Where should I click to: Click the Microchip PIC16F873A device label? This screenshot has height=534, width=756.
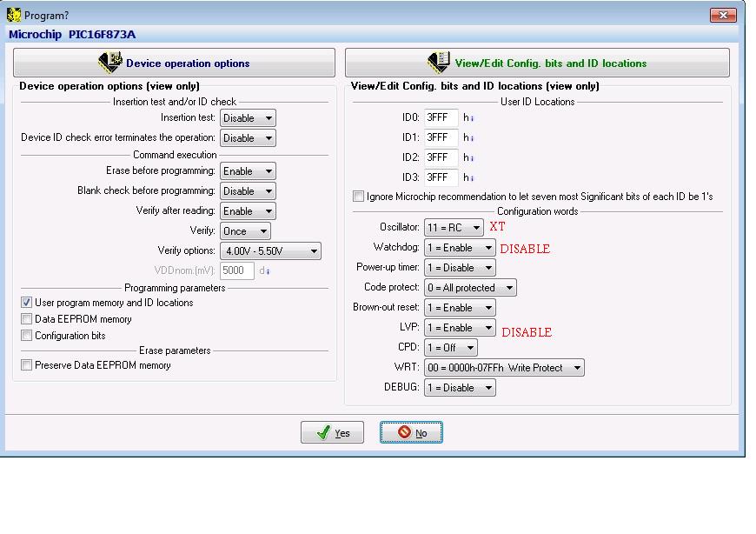point(72,34)
